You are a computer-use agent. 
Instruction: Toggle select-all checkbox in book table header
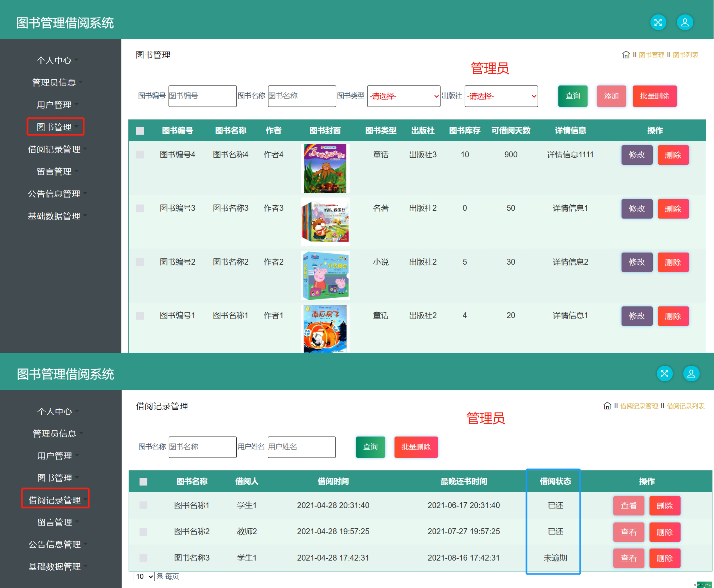(x=140, y=131)
